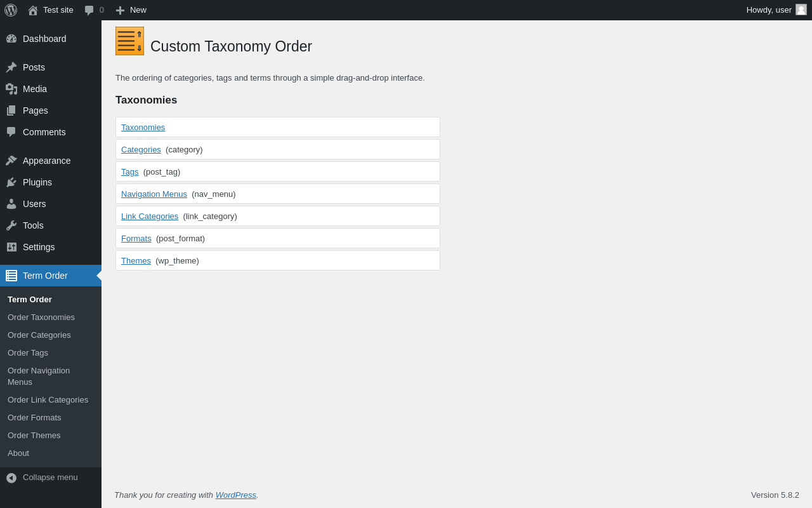Click the (link_category) slug text
Viewport: 812px width, 508px height.
[x=210, y=216]
